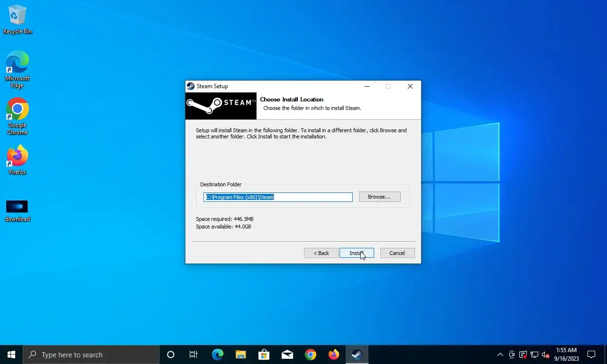Open the clock showing 1:55 AM
The height and width of the screenshot is (364, 607).
(x=566, y=355)
